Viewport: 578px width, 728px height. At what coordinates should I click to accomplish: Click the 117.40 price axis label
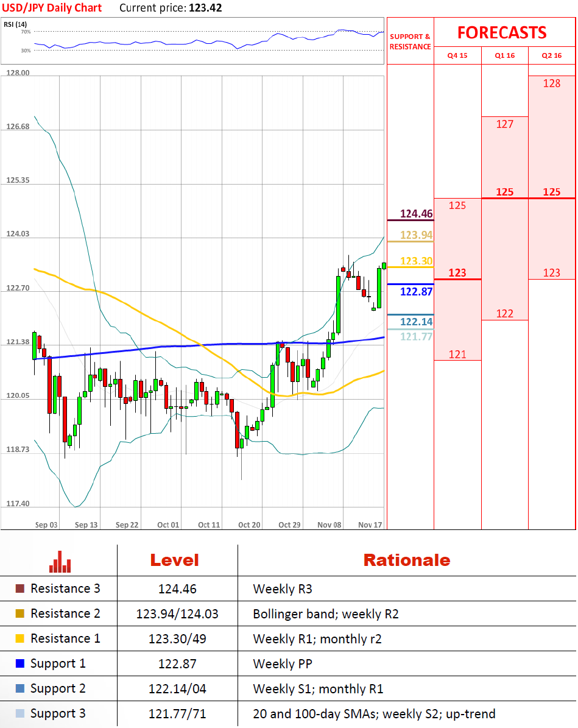coord(18,503)
